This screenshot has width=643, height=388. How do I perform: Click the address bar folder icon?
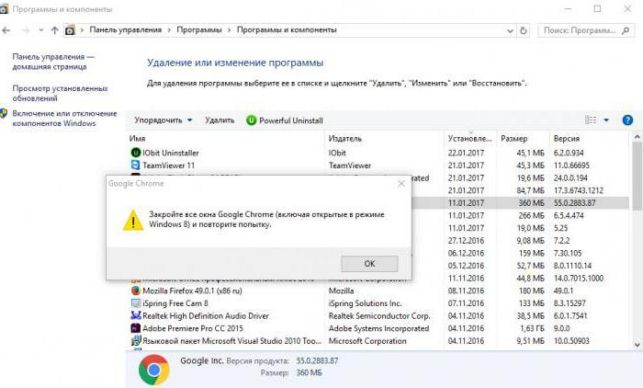click(x=70, y=30)
